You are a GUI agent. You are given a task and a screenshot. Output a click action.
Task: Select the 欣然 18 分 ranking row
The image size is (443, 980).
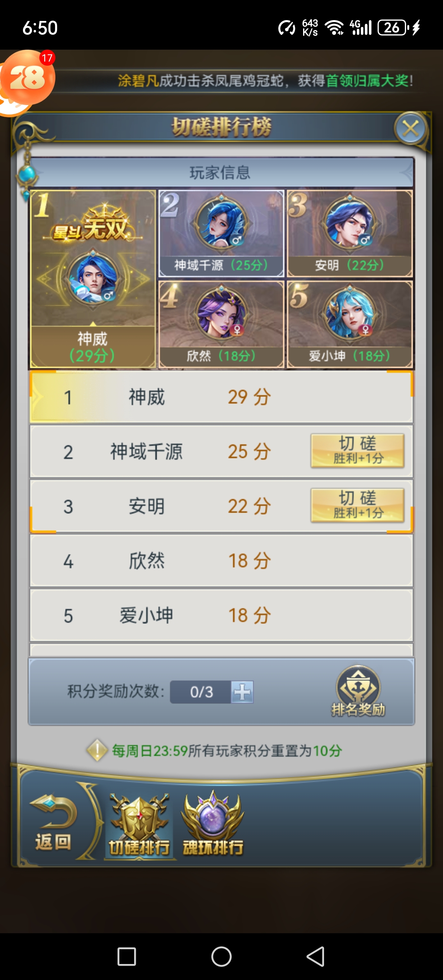click(221, 561)
